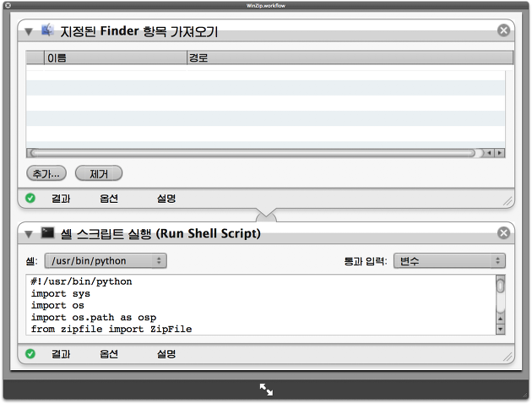The height and width of the screenshot is (404, 532).
Task: Collapse the Finder items action with disclosure triangle
Action: pos(29,31)
